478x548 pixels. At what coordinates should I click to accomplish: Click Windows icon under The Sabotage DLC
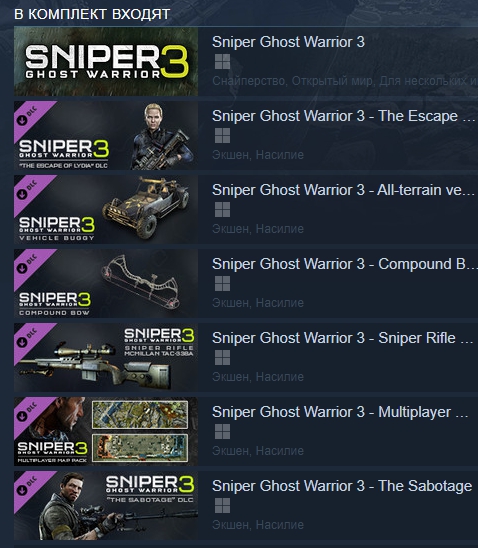click(x=223, y=506)
